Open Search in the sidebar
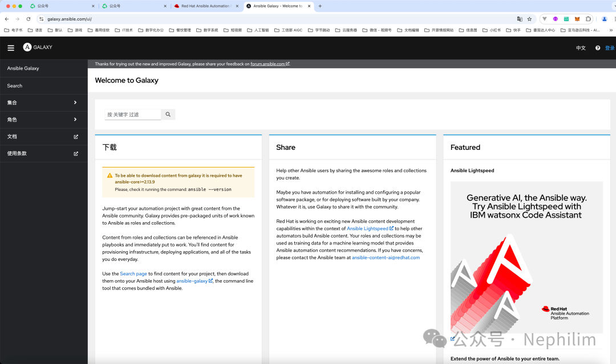 pos(43,85)
